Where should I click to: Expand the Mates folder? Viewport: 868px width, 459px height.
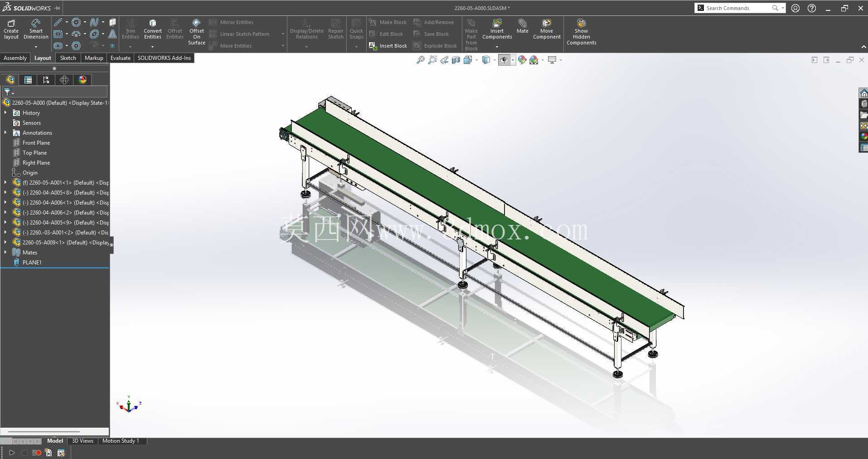(x=5, y=252)
